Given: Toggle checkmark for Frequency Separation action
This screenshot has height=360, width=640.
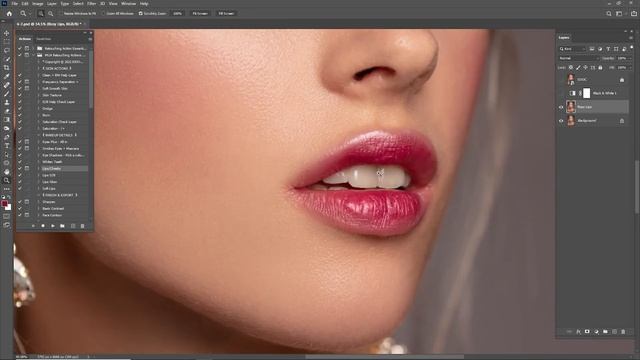Looking at the screenshot, I should point(20,82).
